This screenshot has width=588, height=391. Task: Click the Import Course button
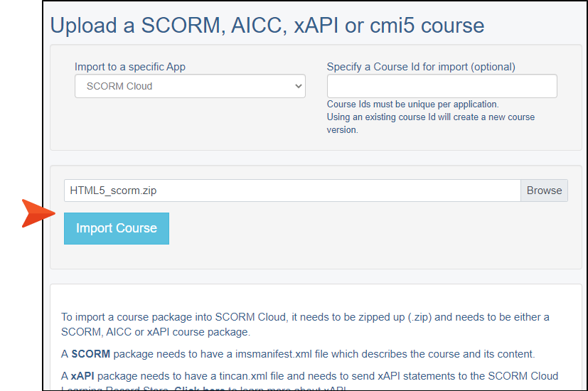click(117, 228)
